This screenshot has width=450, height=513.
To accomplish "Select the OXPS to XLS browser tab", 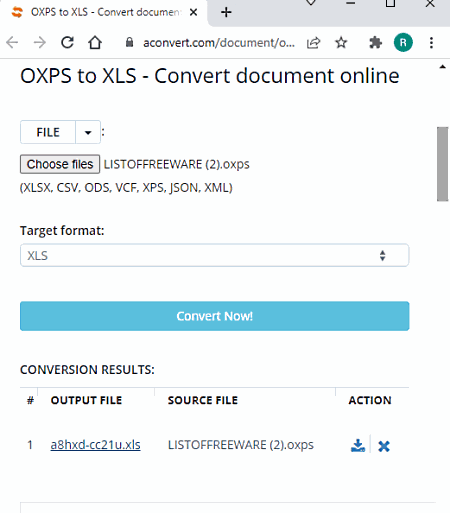I will click(x=103, y=13).
